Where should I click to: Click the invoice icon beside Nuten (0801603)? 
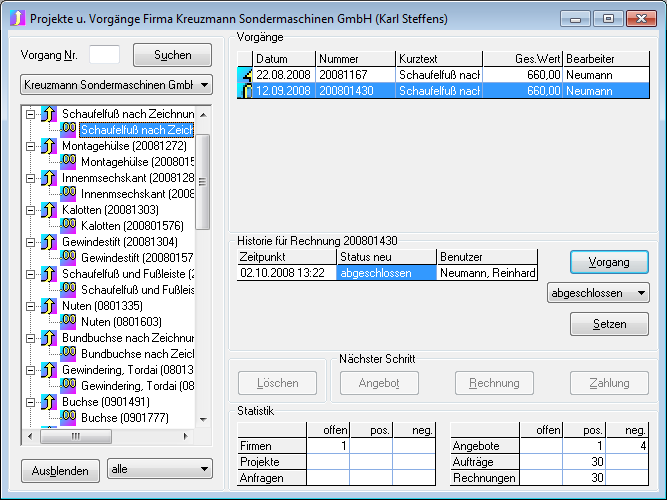(68, 321)
